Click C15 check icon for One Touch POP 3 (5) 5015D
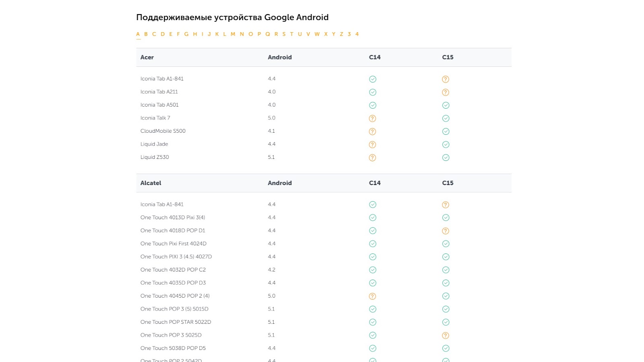 tap(446, 309)
